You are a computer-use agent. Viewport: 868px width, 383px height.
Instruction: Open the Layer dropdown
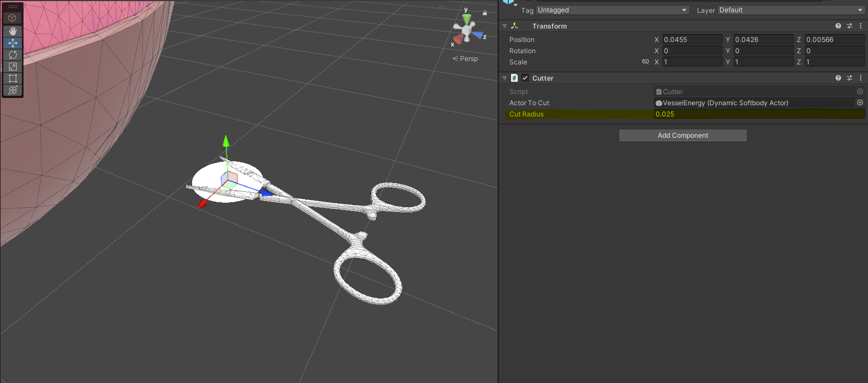[x=791, y=10]
